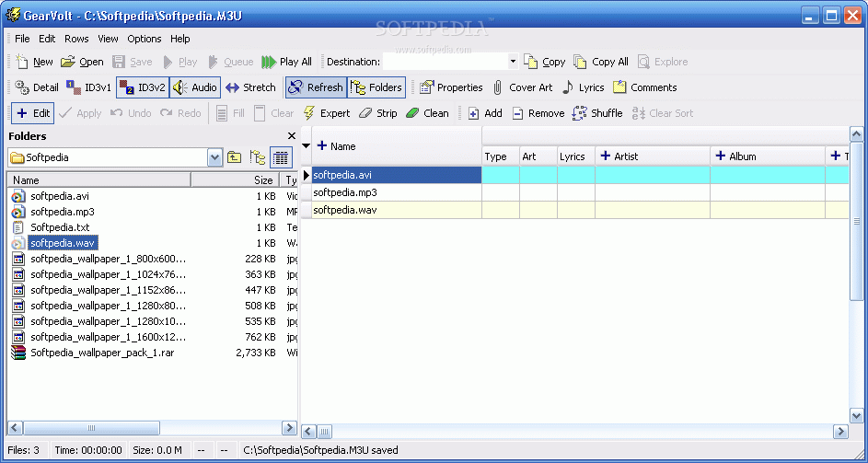The height and width of the screenshot is (463, 868).
Task: Open the Rows menu
Action: pyautogui.click(x=76, y=39)
